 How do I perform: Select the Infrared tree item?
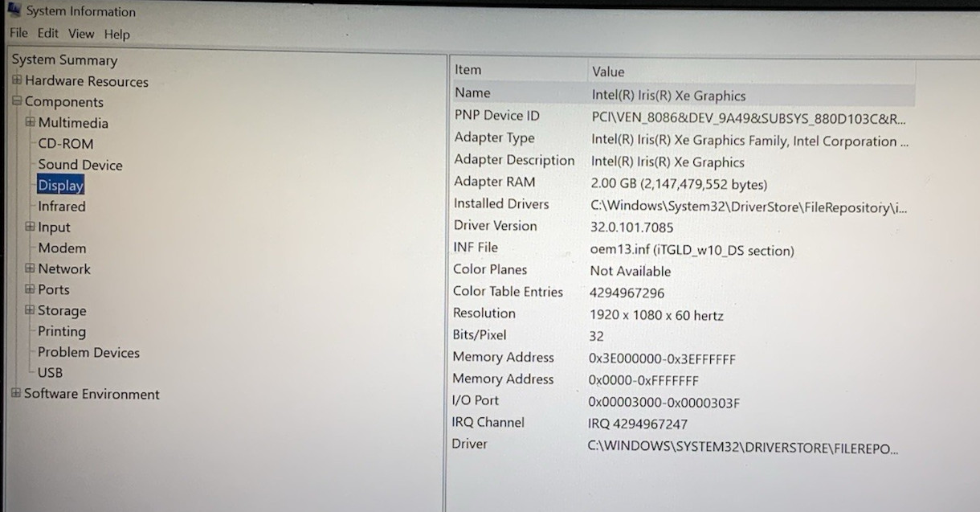[x=62, y=206]
